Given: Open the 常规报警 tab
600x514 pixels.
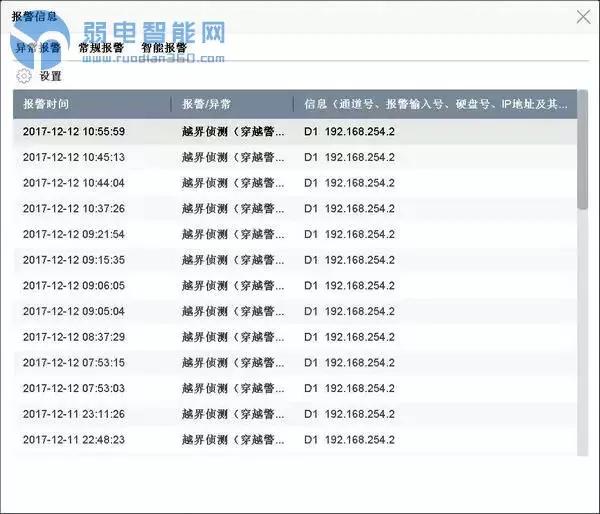Looking at the screenshot, I should [101, 48].
